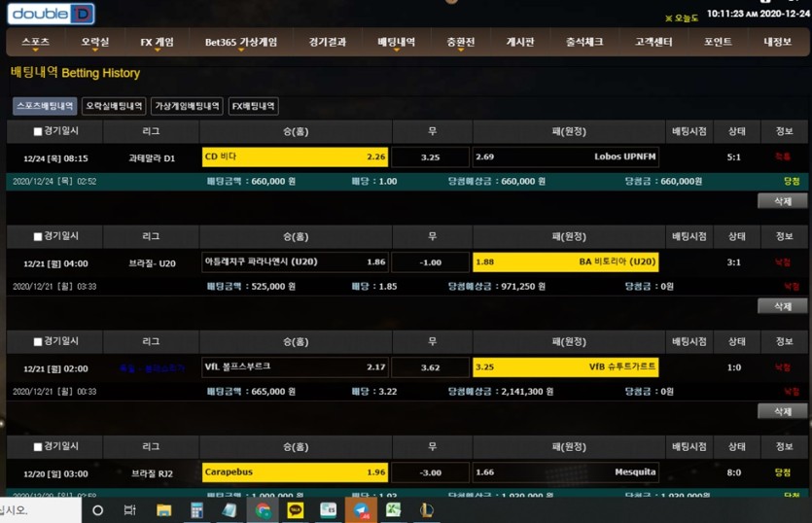Check the checkbox for the 브라질-U20 bet
The height and width of the screenshot is (523, 812).
[x=37, y=236]
